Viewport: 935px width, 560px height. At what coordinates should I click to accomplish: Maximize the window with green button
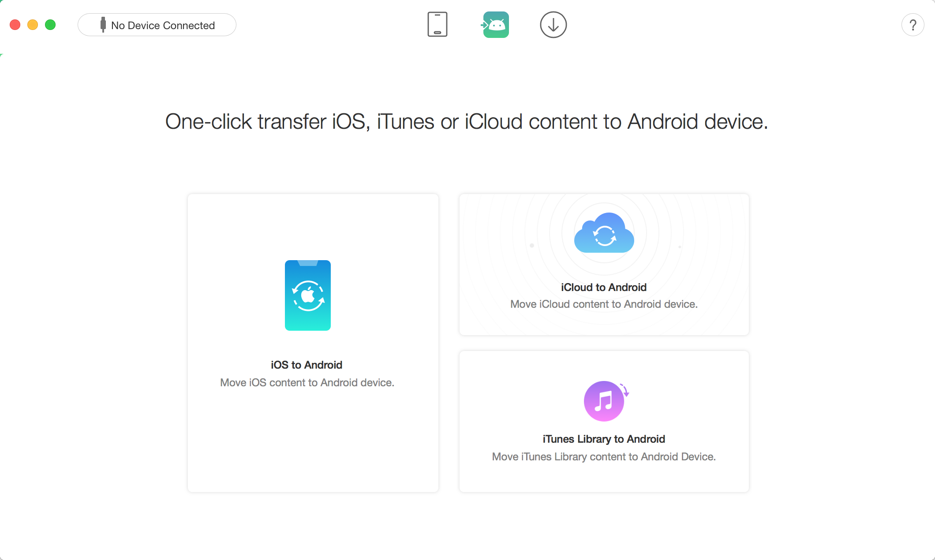50,25
